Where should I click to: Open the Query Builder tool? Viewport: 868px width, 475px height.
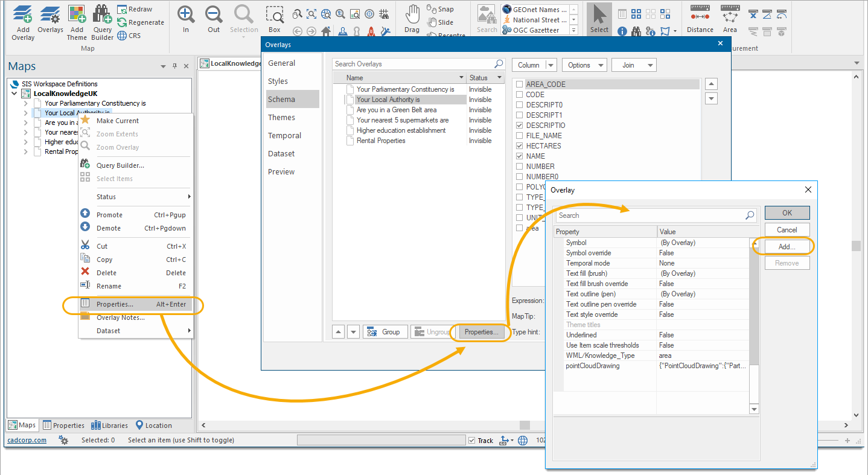(x=102, y=21)
